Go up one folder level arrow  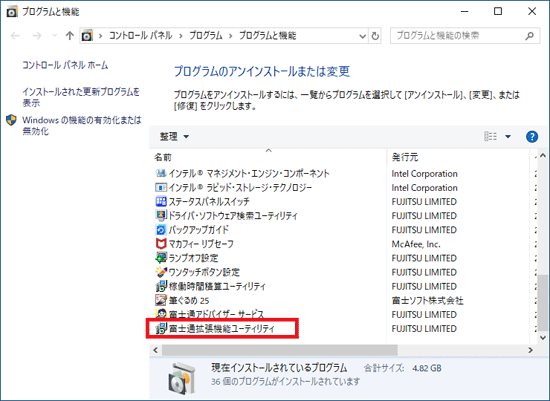point(69,35)
